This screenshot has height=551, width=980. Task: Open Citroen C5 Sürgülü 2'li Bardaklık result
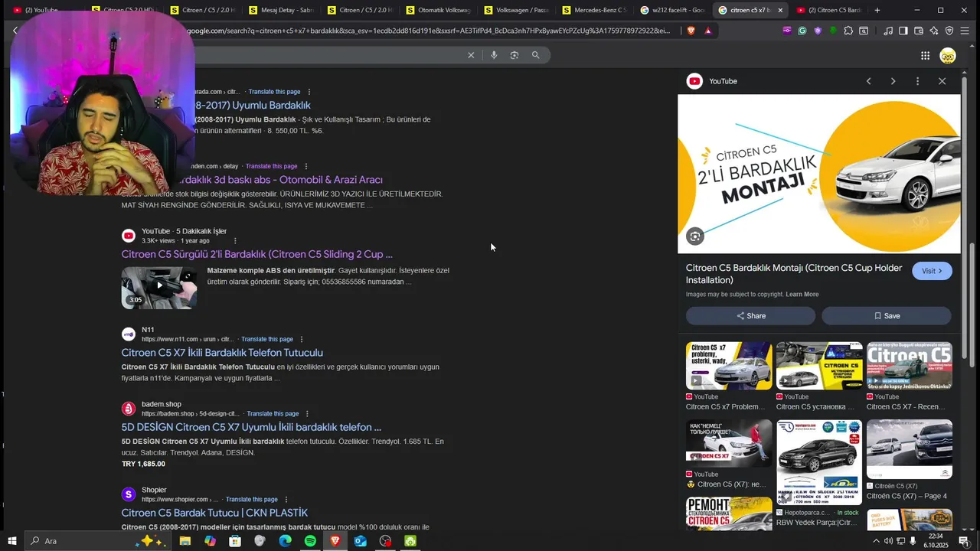coord(257,254)
